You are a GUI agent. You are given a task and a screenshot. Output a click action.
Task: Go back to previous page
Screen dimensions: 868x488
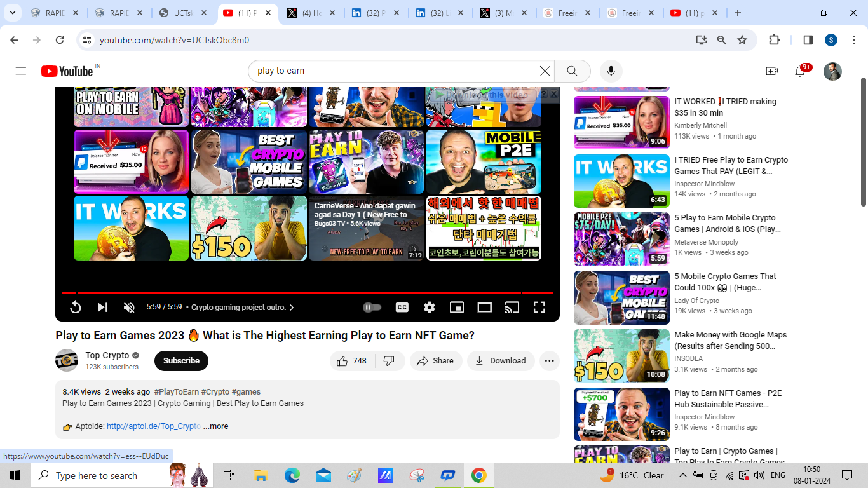14,40
